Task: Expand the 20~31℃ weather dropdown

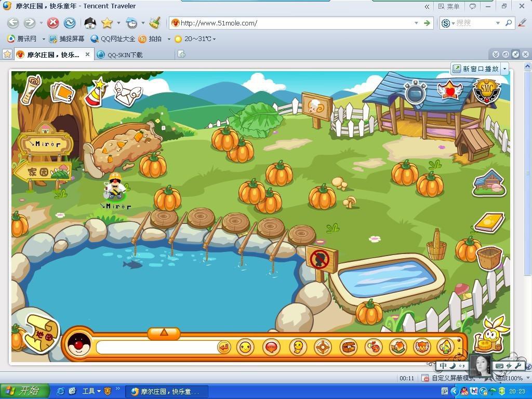Action: [x=214, y=39]
